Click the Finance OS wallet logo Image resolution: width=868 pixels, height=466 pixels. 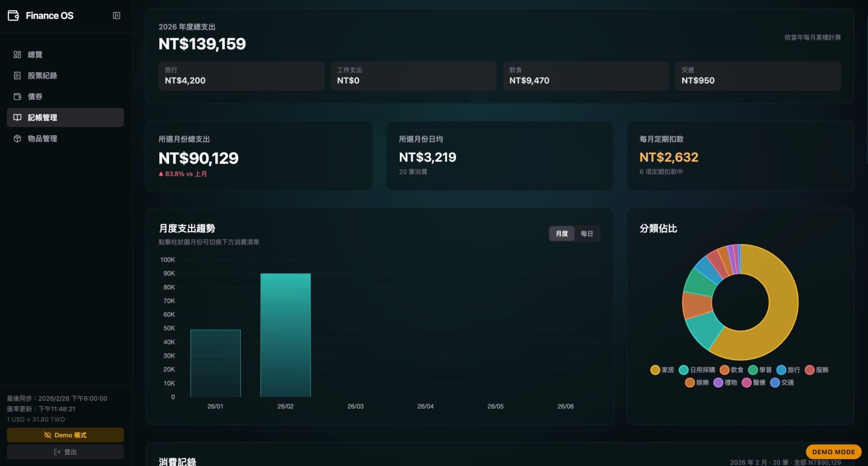click(x=13, y=16)
